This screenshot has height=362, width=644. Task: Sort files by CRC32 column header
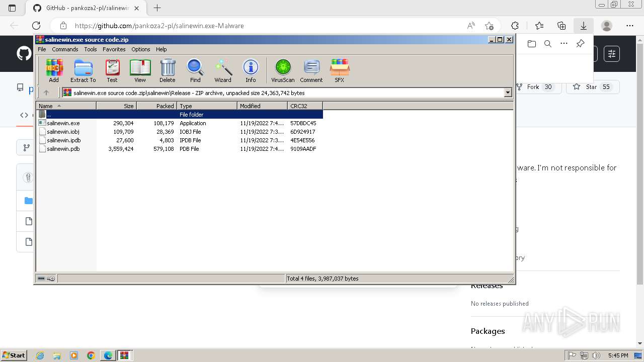(305, 106)
